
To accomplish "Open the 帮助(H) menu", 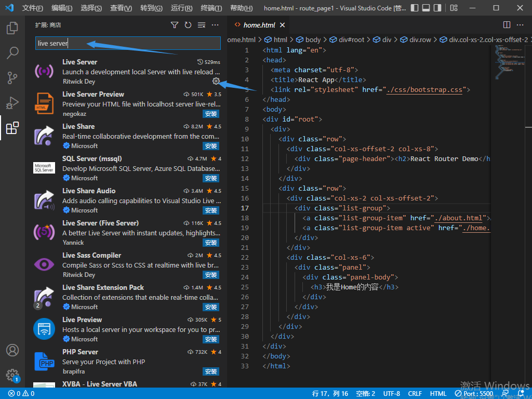I will click(x=241, y=8).
